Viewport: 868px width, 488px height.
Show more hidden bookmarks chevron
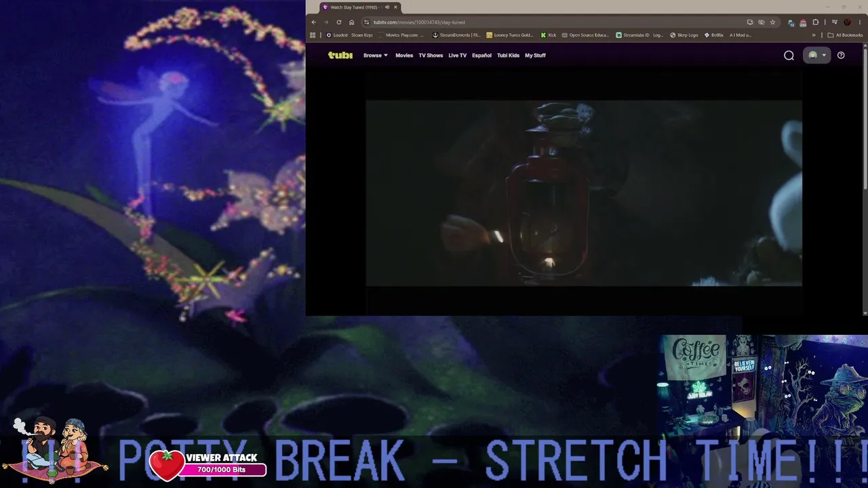click(x=814, y=35)
